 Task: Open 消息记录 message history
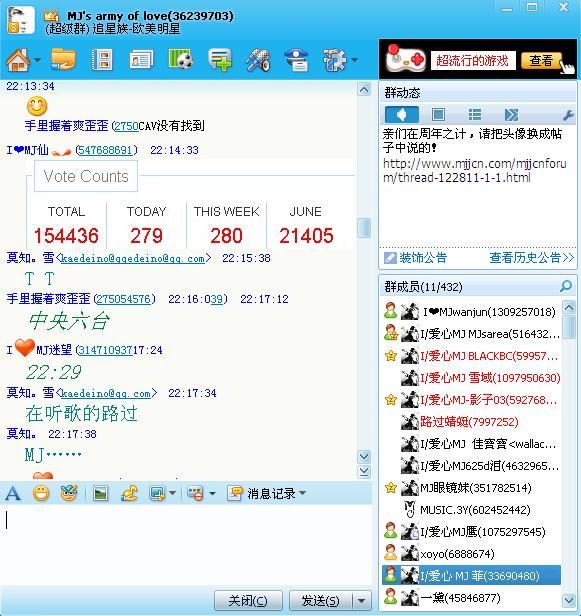(262, 493)
